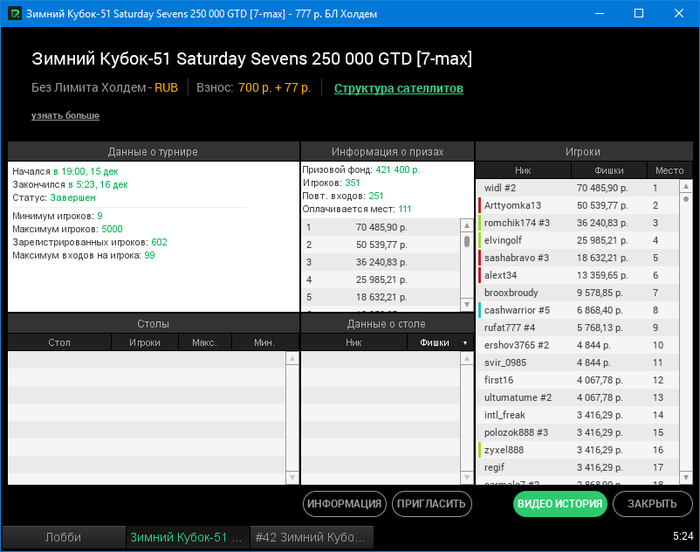This screenshot has width=700, height=552.
Task: Select player first16
Action: click(578, 380)
